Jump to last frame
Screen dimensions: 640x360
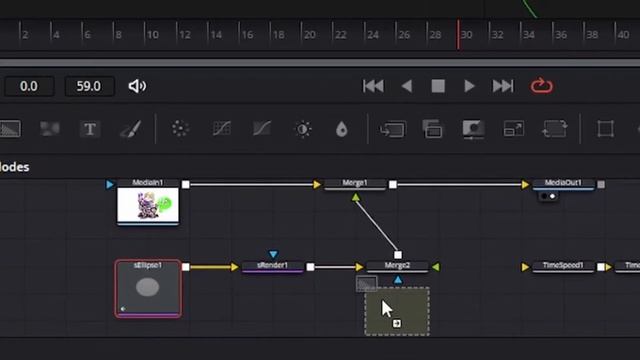[x=503, y=86]
